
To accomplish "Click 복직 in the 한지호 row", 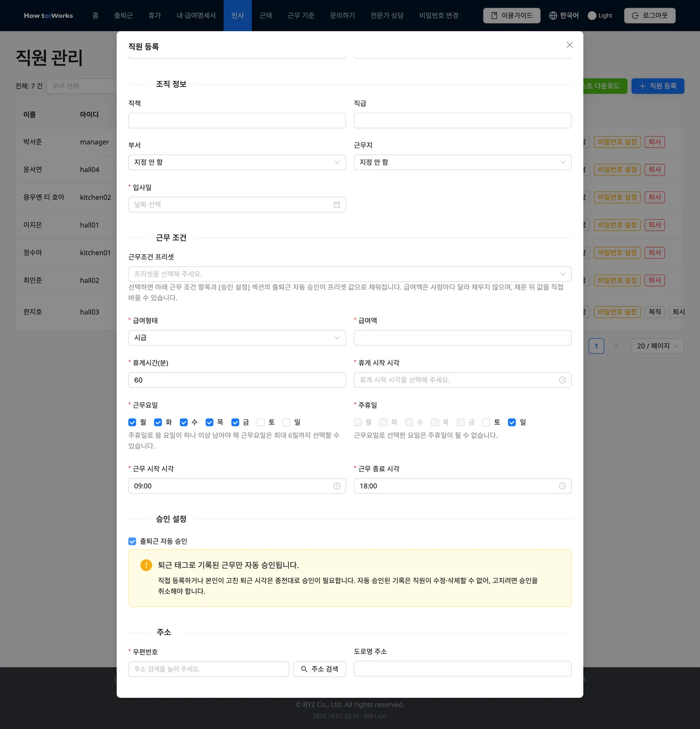I will (x=654, y=312).
